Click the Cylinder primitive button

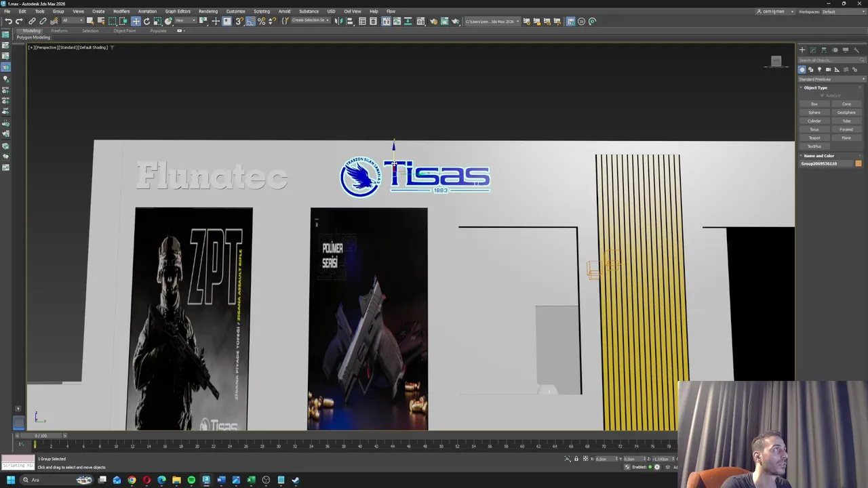pyautogui.click(x=814, y=121)
